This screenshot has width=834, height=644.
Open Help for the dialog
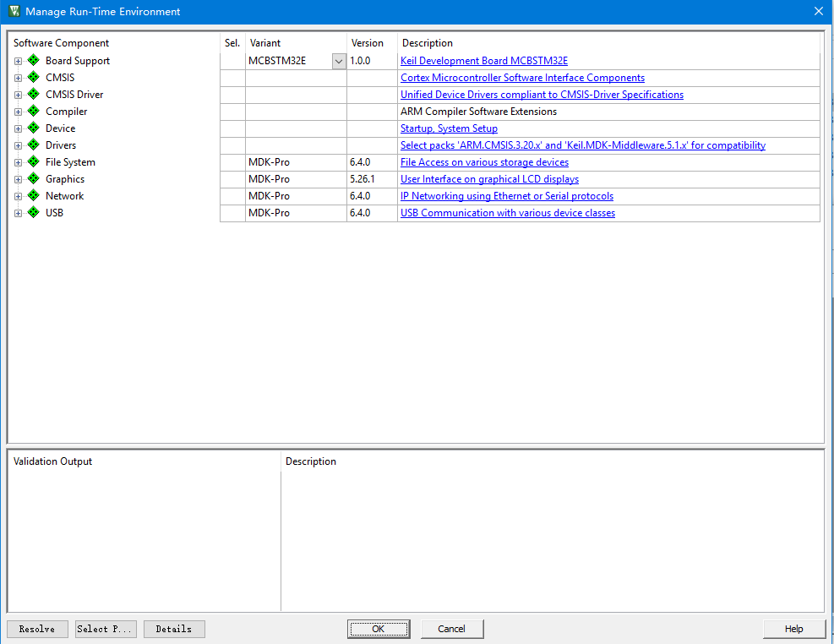(x=793, y=629)
